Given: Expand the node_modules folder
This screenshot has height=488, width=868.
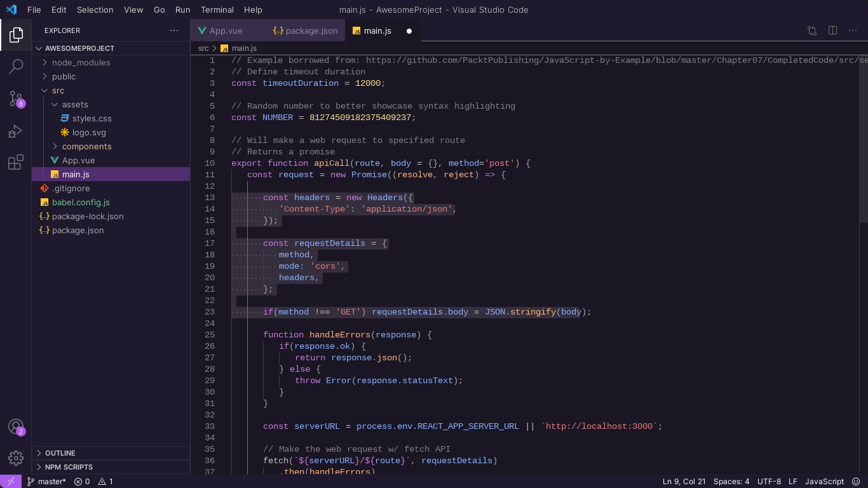Looking at the screenshot, I should coord(111,62).
